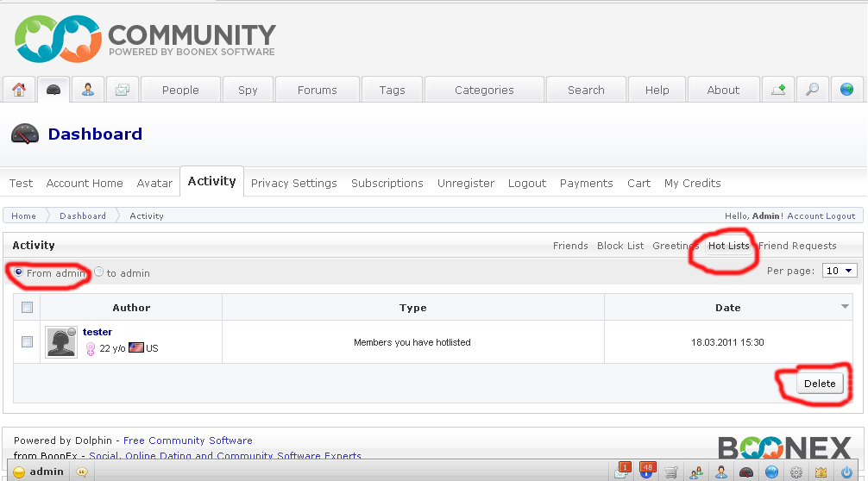Click the blue power icon in bottom toolbar
The width and height of the screenshot is (868, 481).
pyautogui.click(x=846, y=472)
